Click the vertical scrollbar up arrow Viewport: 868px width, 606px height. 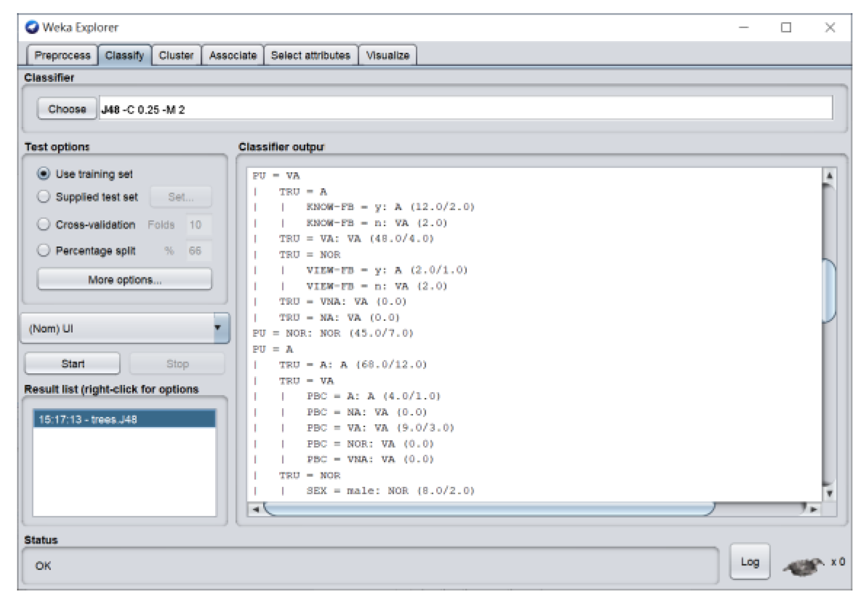pyautogui.click(x=829, y=175)
